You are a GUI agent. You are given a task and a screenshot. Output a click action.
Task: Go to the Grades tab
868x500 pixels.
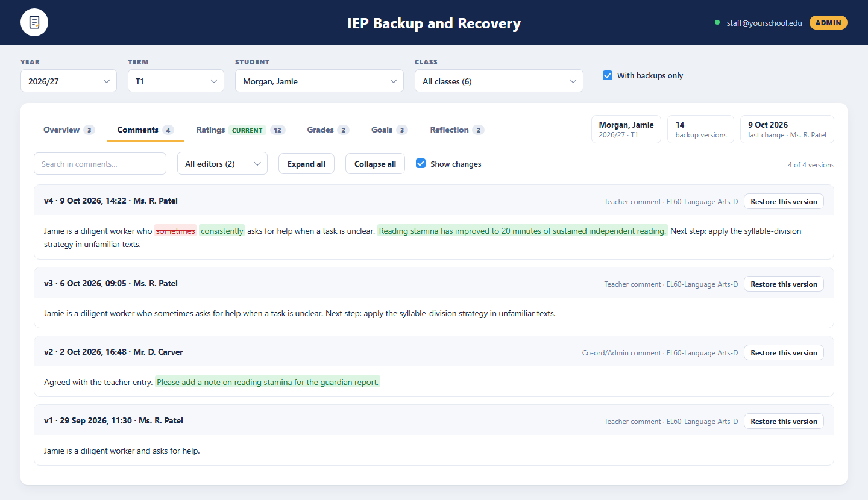tap(328, 130)
